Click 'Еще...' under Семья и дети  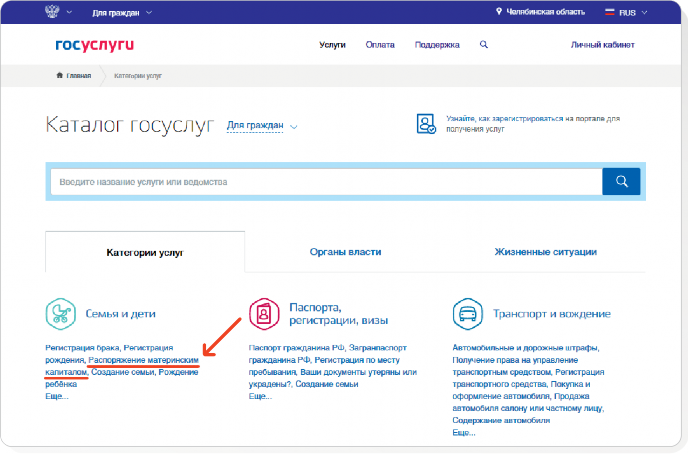[x=57, y=397]
